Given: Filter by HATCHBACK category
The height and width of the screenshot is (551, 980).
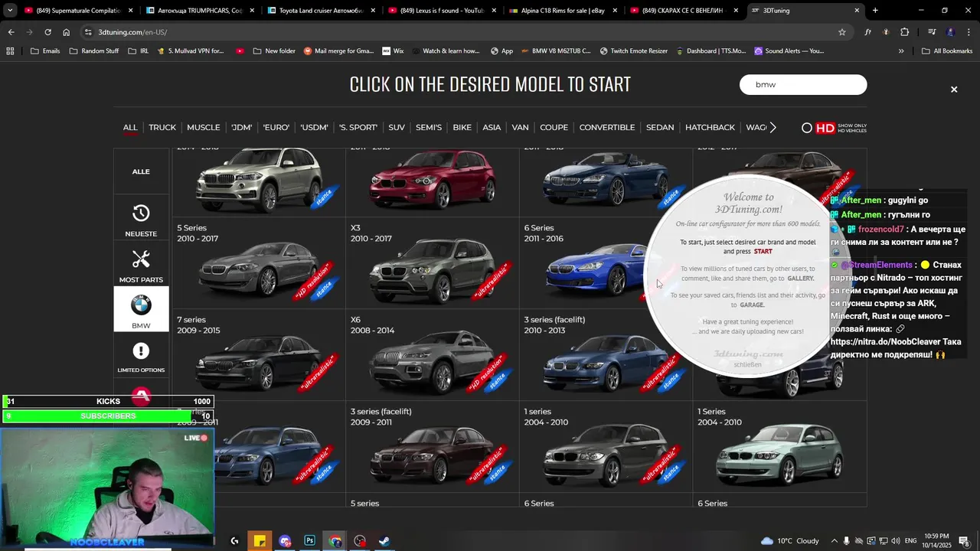Looking at the screenshot, I should (710, 128).
